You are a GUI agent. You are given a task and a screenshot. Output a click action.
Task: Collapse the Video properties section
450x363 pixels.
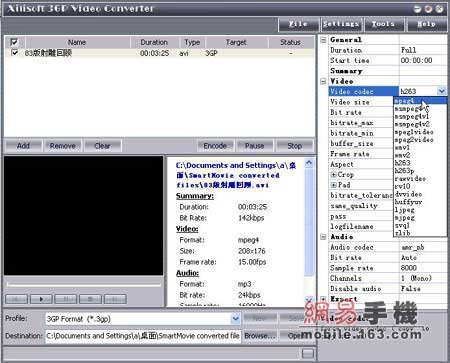pyautogui.click(x=323, y=81)
